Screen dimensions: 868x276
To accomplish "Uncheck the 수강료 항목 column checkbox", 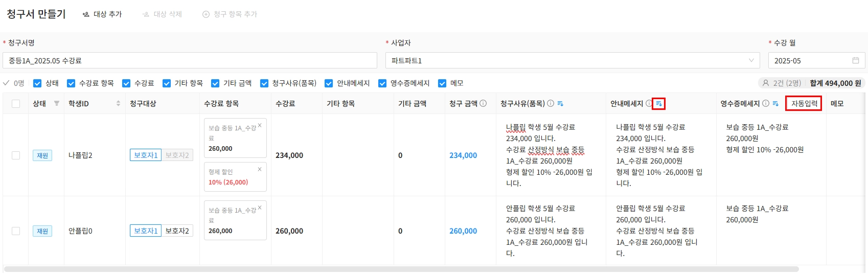I will [x=71, y=83].
